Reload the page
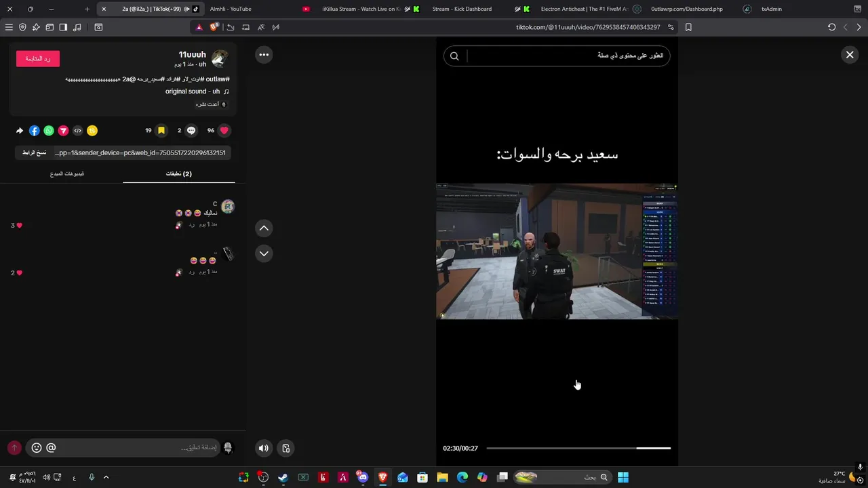Screen dimensions: 868x488 tap(832, 27)
